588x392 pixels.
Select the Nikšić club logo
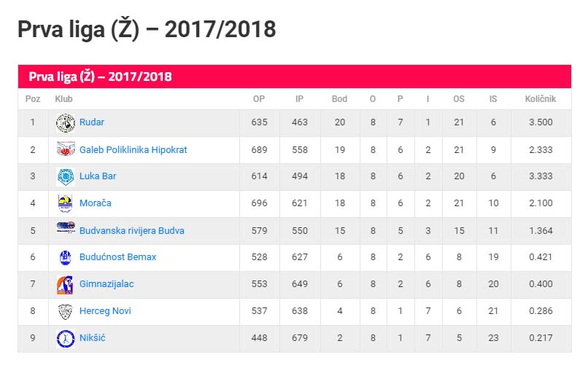pos(66,339)
